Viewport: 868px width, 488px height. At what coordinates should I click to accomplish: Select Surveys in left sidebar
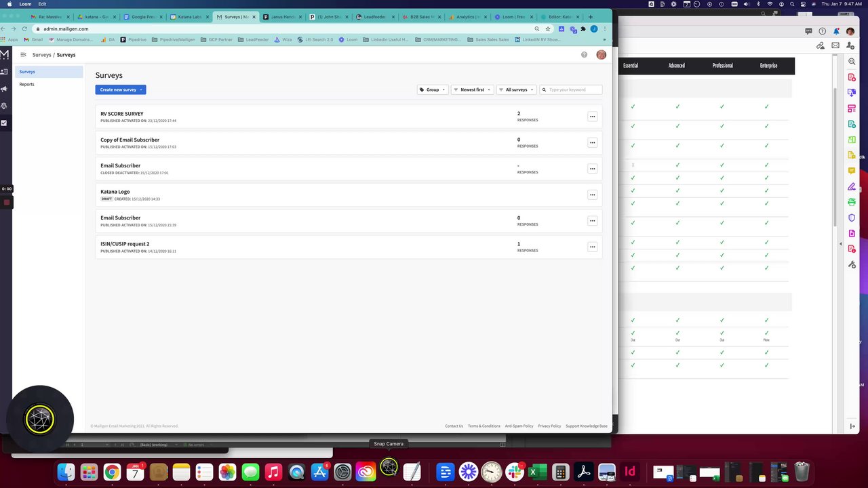click(x=48, y=72)
